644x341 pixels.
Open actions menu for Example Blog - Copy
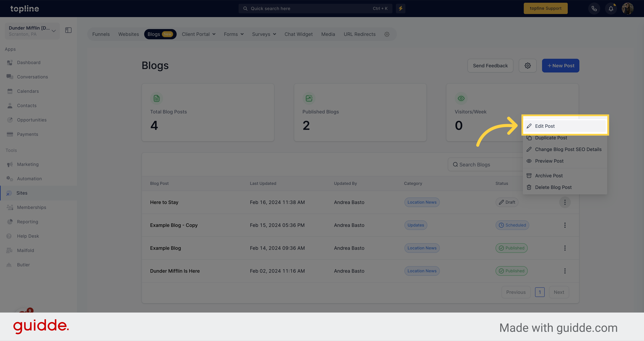565,225
